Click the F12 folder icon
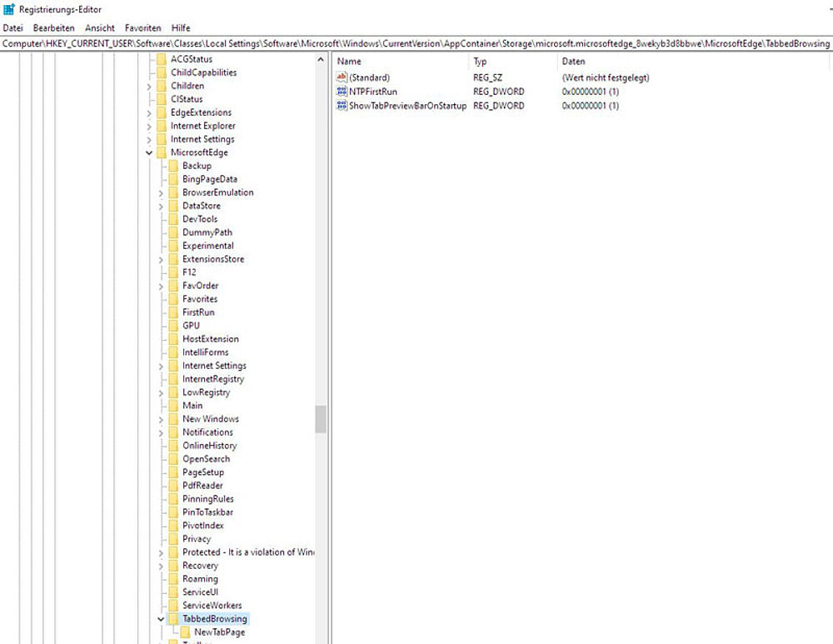Screen dimensions: 833x644 click(x=173, y=272)
